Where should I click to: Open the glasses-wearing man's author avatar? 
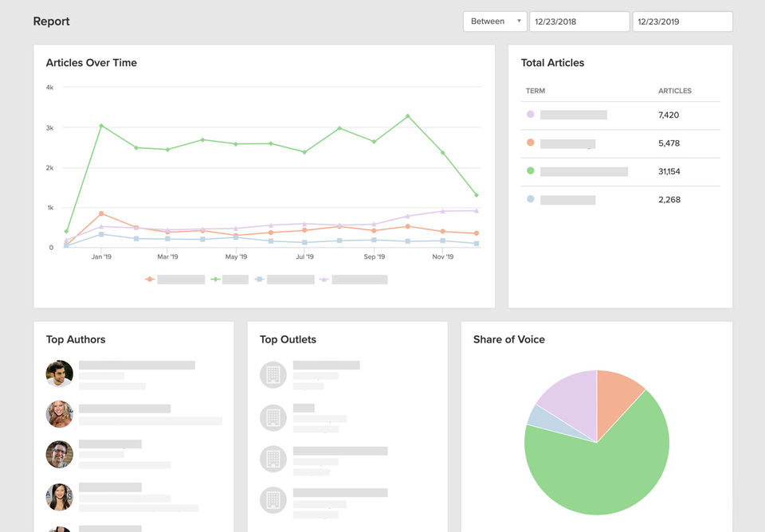coord(60,454)
